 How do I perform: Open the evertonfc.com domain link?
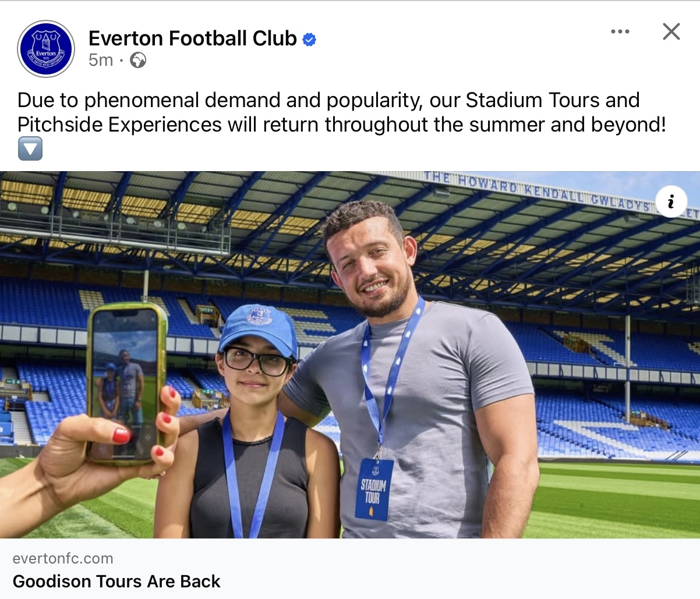pos(63,558)
